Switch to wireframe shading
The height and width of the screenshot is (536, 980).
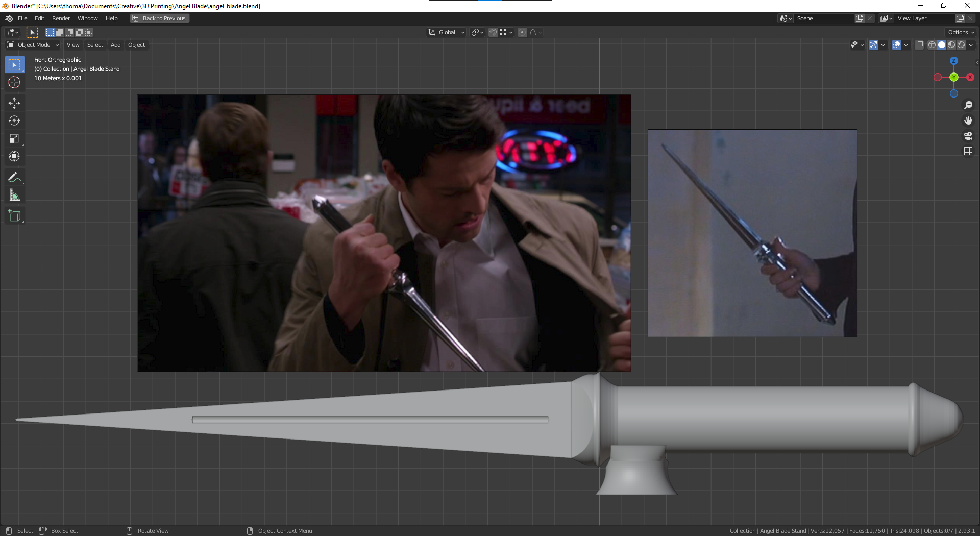tap(932, 45)
